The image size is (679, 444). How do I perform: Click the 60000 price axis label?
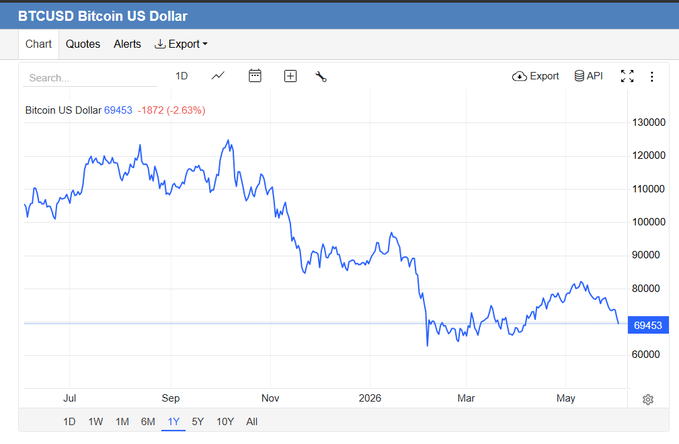pyautogui.click(x=646, y=355)
